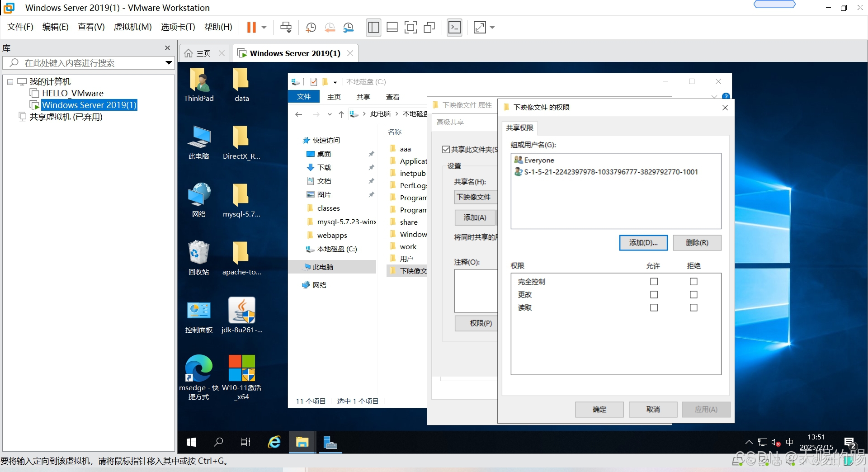Allow 完全控制 permission checkbox
868x472 pixels.
654,282
